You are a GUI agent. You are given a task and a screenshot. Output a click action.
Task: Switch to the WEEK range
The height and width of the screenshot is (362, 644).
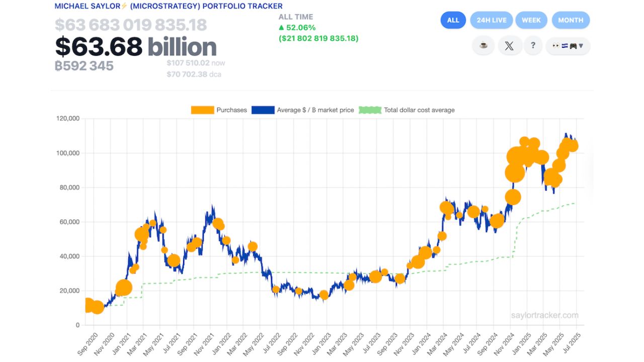coord(531,20)
